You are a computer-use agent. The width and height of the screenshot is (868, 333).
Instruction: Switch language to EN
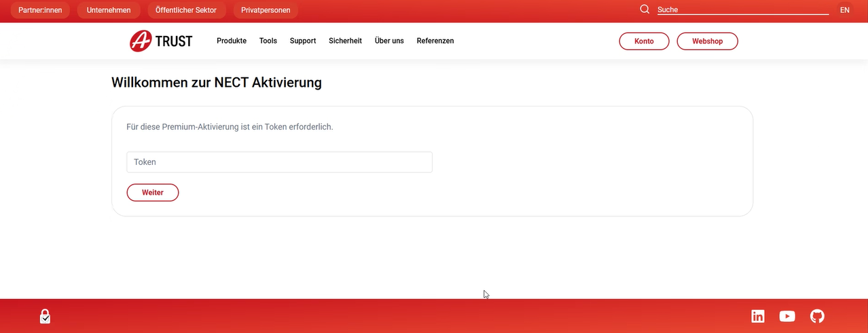point(844,10)
